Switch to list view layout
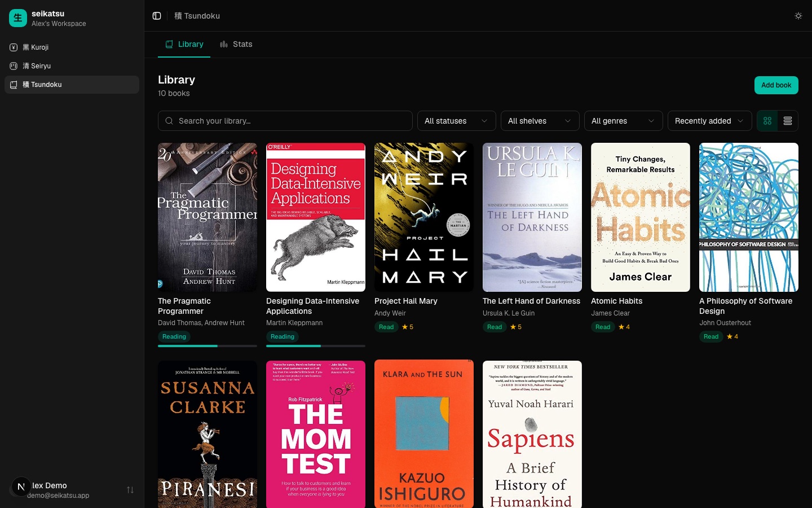 tap(788, 121)
